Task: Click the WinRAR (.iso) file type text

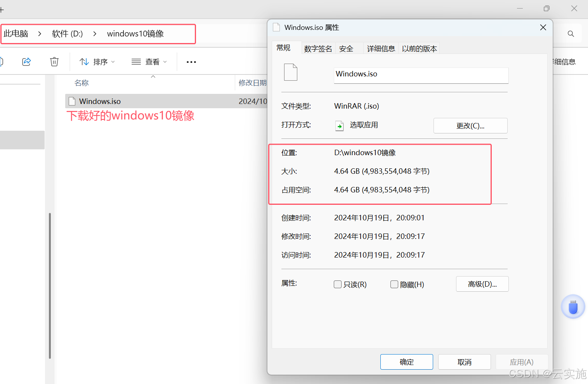Action: (x=357, y=106)
